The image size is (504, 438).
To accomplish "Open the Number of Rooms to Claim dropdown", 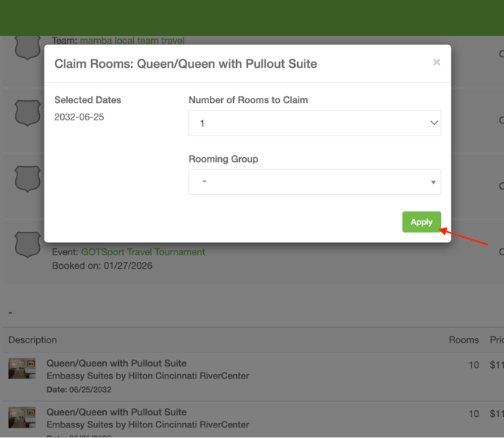I will click(x=314, y=123).
